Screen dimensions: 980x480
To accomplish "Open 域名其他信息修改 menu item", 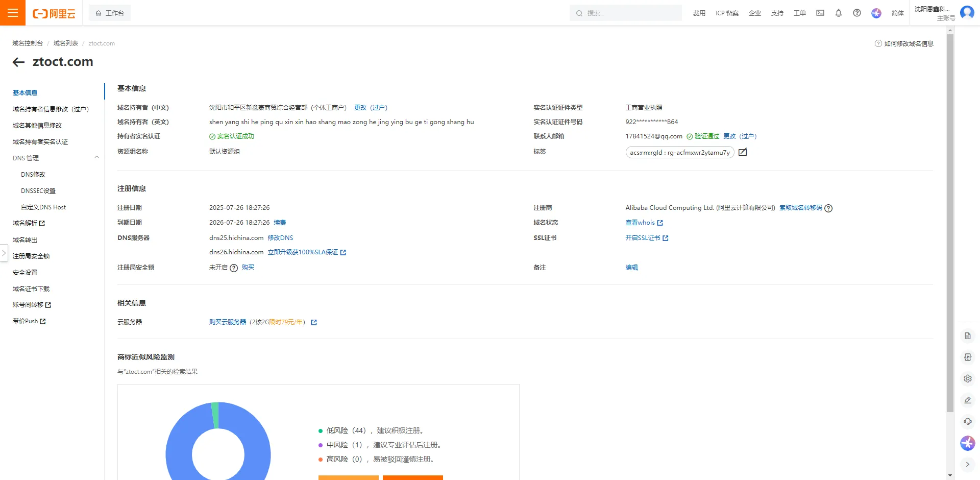I will (x=37, y=126).
